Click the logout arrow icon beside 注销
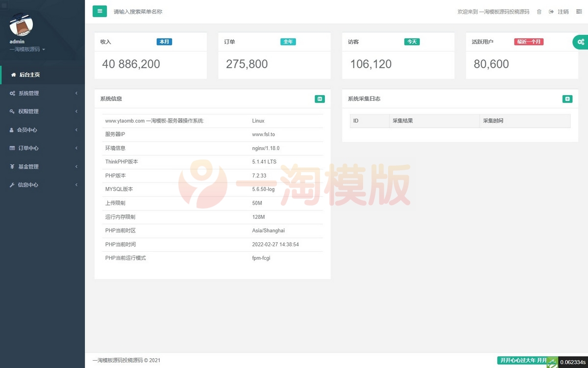Viewport: 588px width, 368px height. coord(551,11)
